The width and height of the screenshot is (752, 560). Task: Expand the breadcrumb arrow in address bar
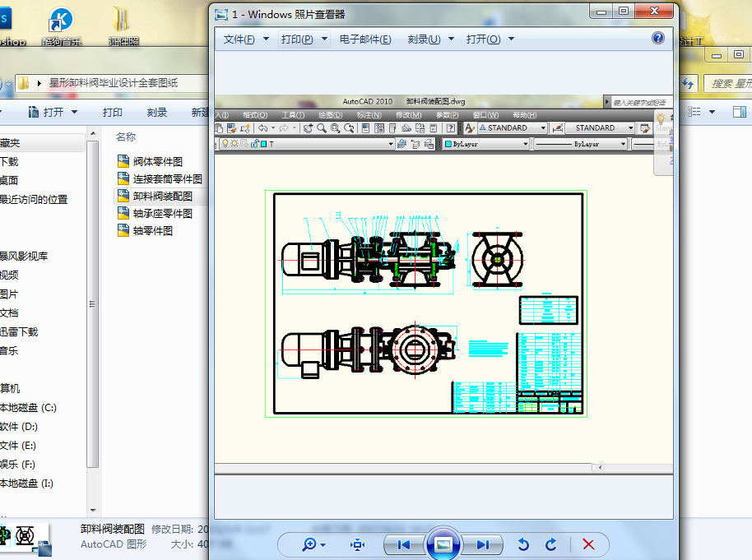tap(39, 83)
